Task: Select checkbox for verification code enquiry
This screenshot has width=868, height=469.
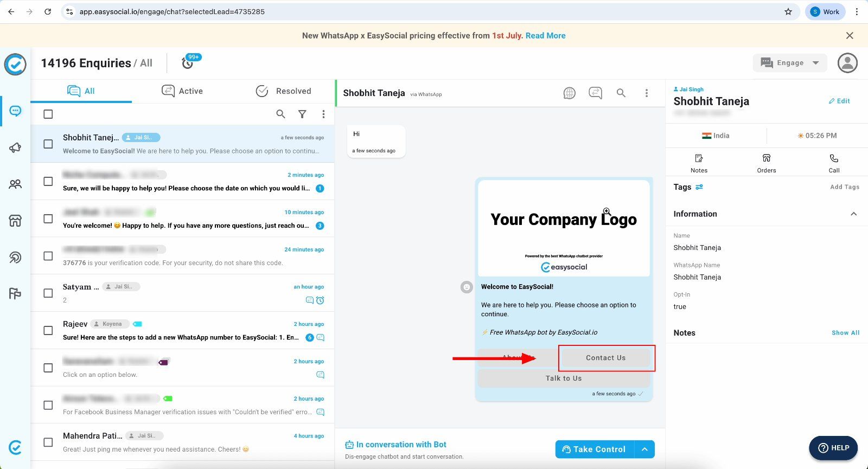Action: (x=48, y=256)
